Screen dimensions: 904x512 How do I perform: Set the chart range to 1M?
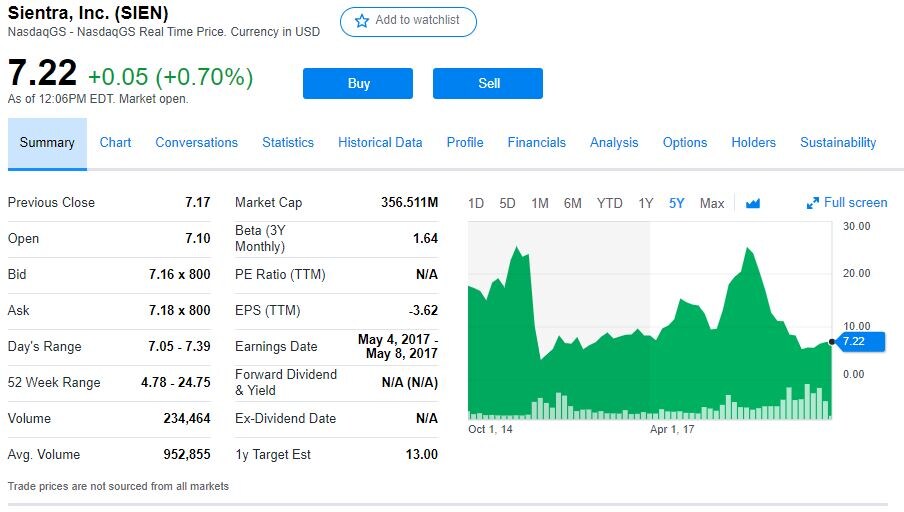coord(540,204)
